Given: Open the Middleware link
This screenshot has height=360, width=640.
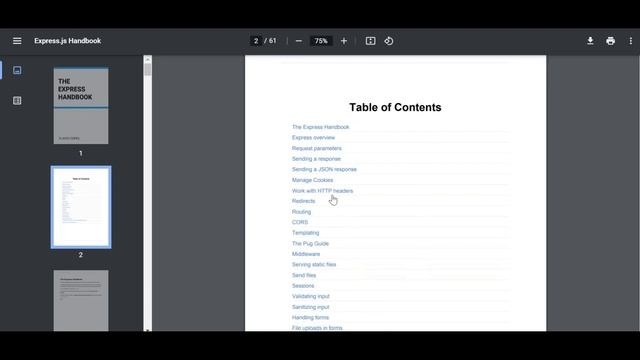Looking at the screenshot, I should (306, 254).
